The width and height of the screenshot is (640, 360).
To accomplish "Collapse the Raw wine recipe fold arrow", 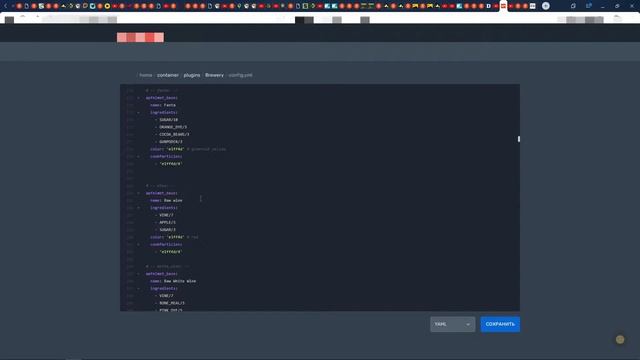I will coord(138,193).
